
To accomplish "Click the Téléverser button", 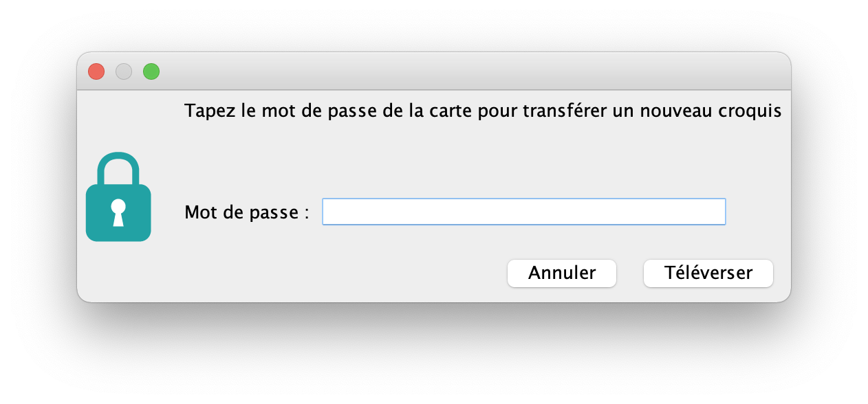I will tap(708, 273).
